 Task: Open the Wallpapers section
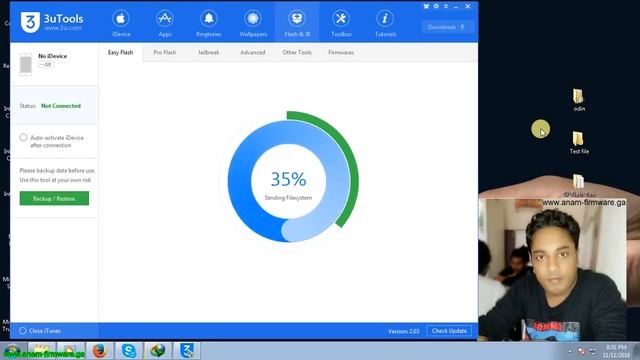coord(253,23)
